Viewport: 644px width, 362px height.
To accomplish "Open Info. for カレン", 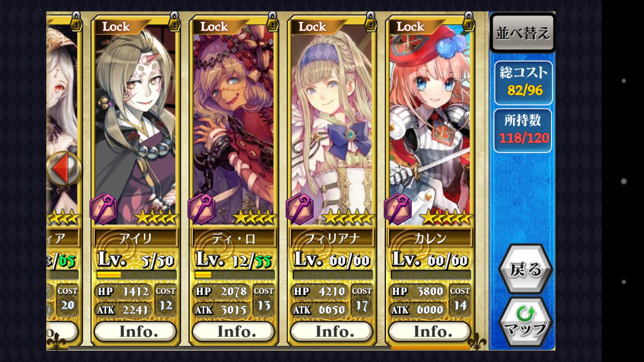I will pyautogui.click(x=430, y=332).
